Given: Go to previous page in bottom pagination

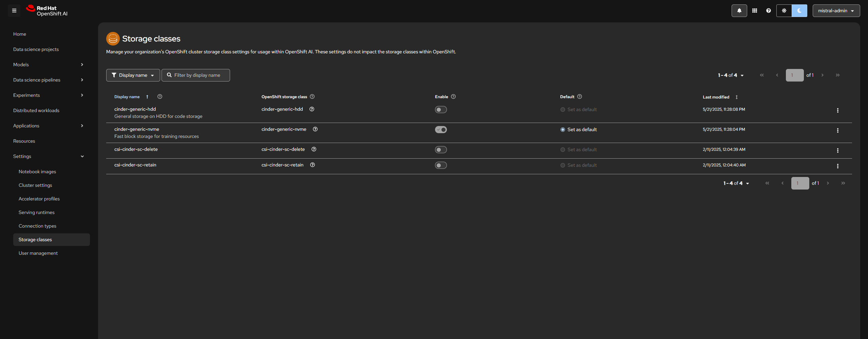Looking at the screenshot, I should click(x=782, y=183).
